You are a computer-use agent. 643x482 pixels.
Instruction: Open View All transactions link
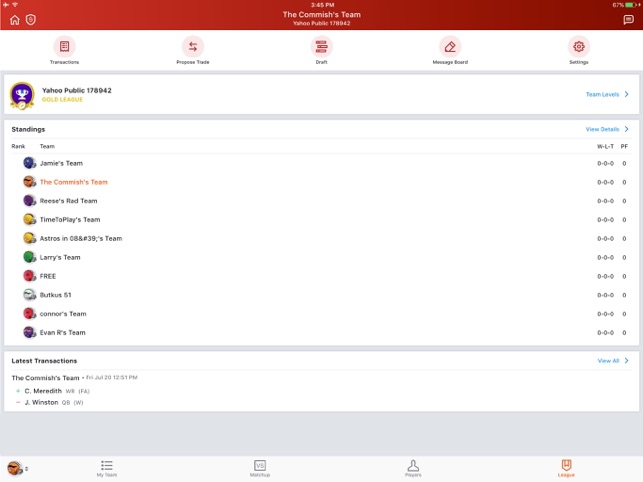(x=608, y=361)
